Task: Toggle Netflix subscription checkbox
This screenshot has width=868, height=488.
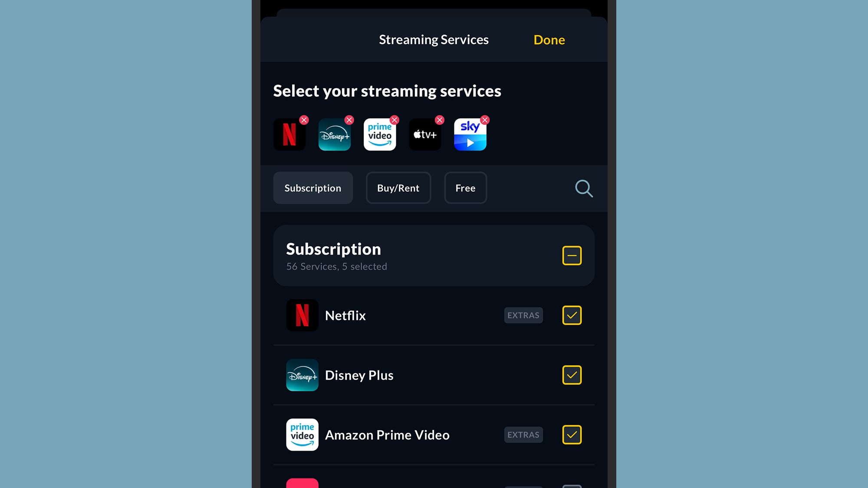Action: (572, 315)
